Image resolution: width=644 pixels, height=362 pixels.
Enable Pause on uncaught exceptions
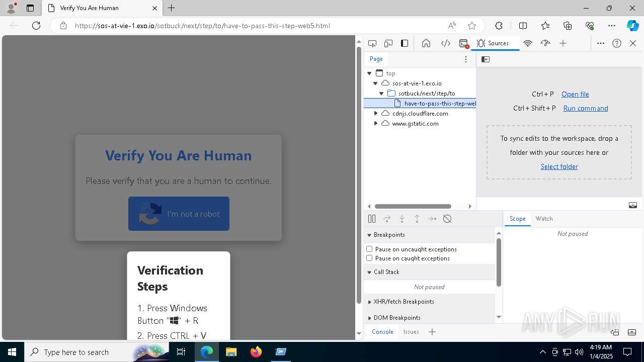click(x=369, y=249)
